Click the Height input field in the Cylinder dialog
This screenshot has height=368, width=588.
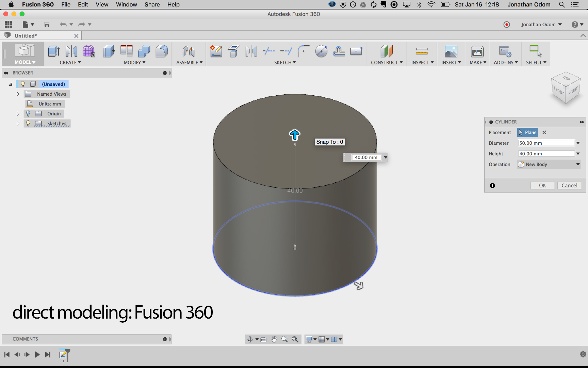pos(546,154)
